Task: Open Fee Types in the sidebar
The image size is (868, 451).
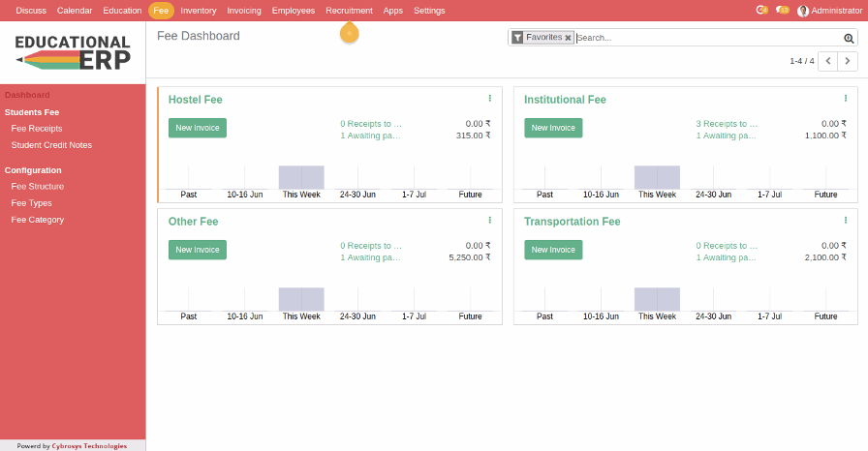Action: point(32,203)
